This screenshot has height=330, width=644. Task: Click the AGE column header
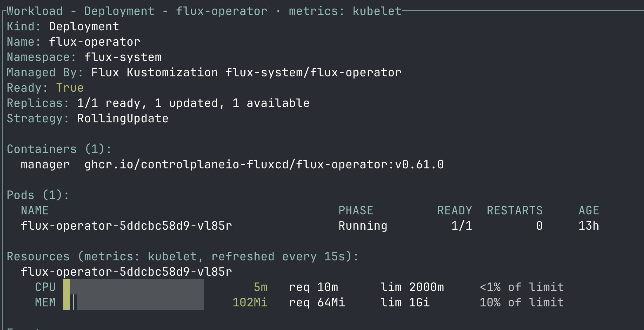[x=589, y=210]
